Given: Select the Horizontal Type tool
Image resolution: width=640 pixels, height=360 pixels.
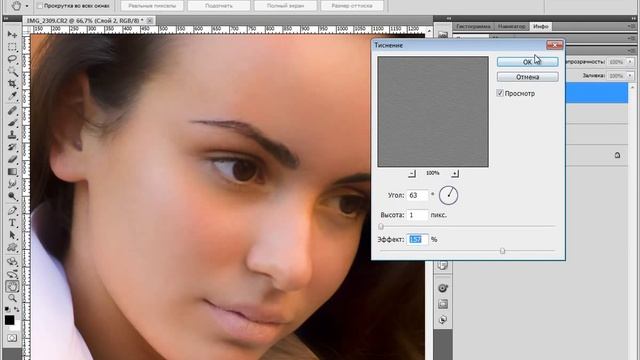Looking at the screenshot, I should [x=12, y=223].
